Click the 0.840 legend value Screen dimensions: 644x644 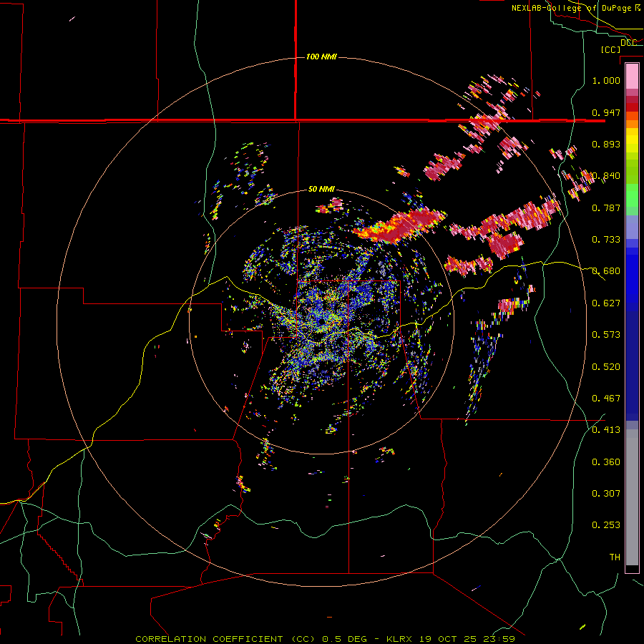606,176
